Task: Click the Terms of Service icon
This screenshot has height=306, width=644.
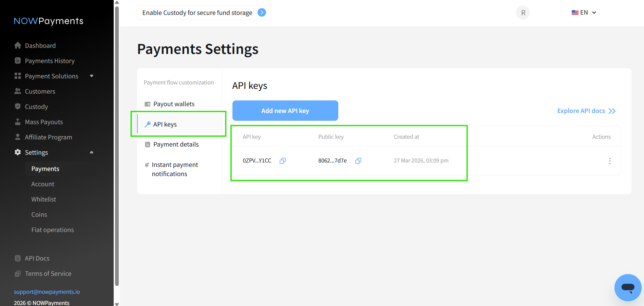Action: (x=18, y=273)
